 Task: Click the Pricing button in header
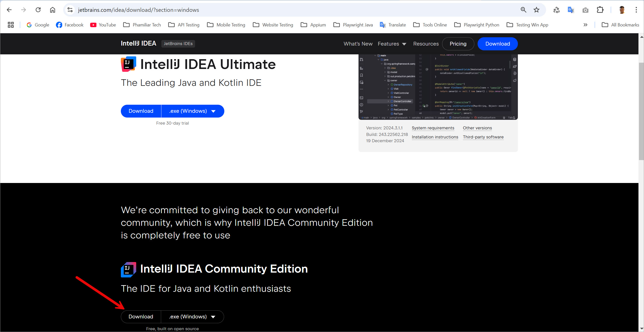458,44
